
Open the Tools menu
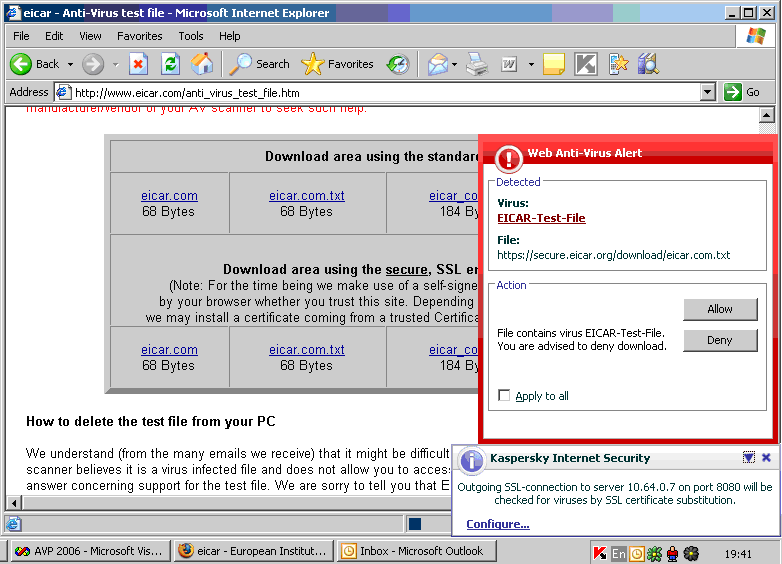[191, 36]
